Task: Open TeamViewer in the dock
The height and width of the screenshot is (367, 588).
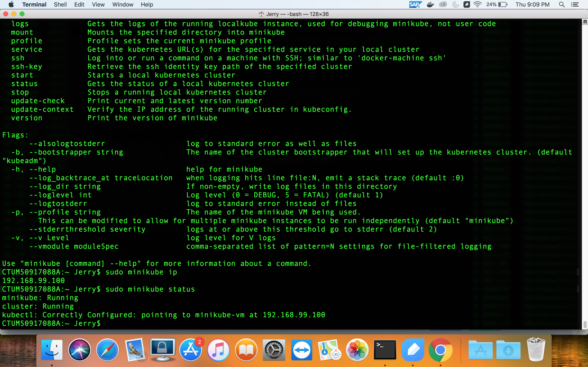Action: click(302, 350)
